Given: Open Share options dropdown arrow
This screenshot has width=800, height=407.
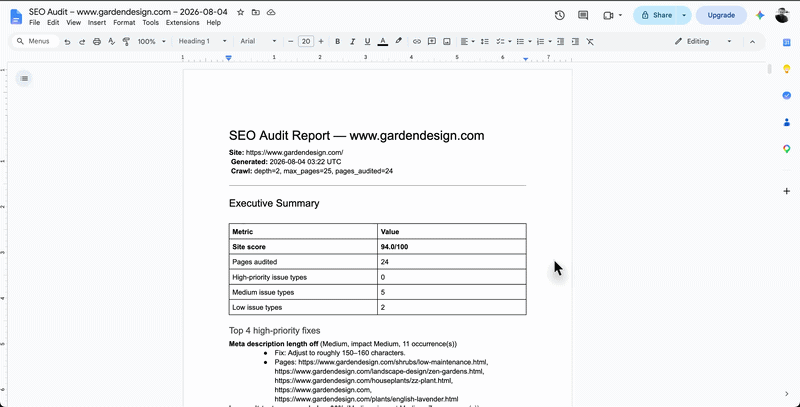Looking at the screenshot, I should click(684, 15).
